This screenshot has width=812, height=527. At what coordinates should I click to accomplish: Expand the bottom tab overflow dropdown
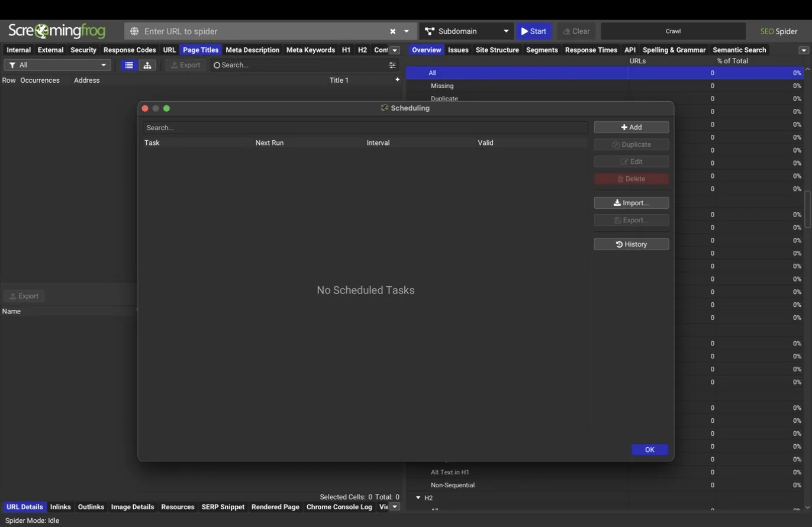395,507
